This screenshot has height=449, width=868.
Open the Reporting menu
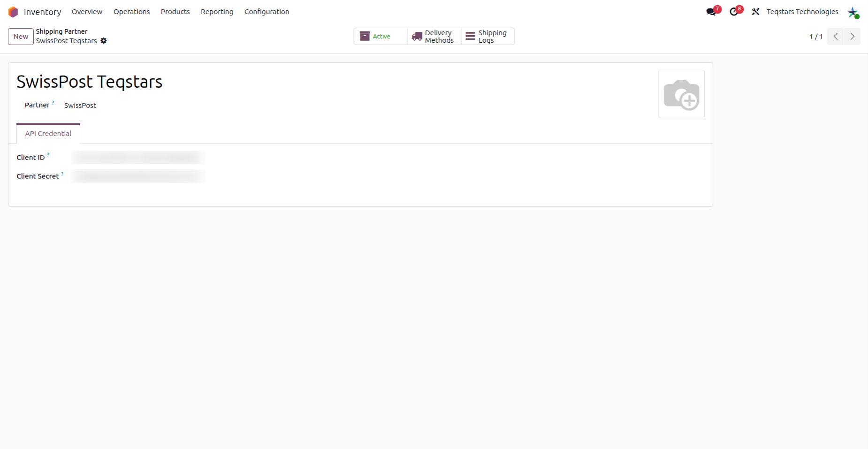[217, 12]
